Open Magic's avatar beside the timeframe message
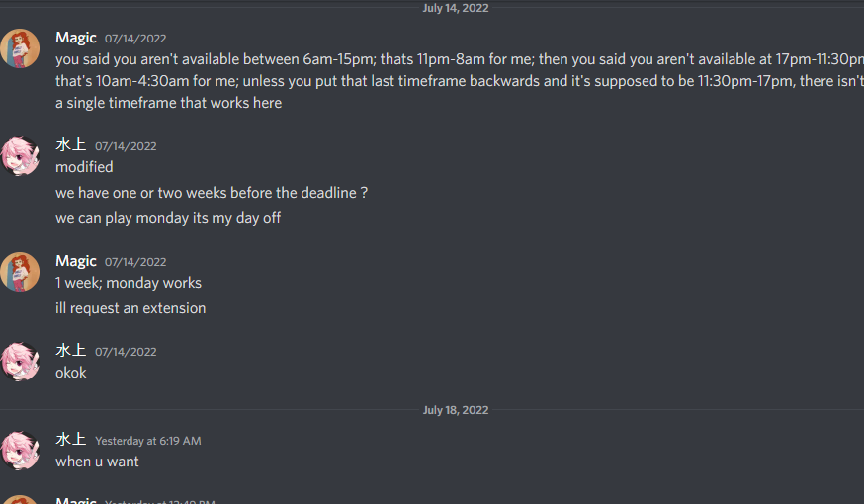864x504 pixels. pos(20,48)
